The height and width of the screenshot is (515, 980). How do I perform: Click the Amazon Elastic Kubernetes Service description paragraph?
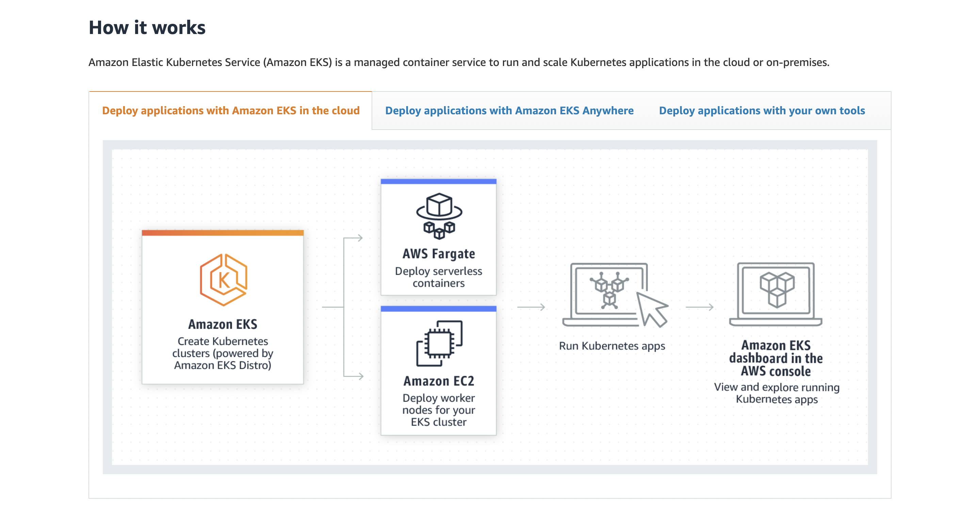[459, 62]
